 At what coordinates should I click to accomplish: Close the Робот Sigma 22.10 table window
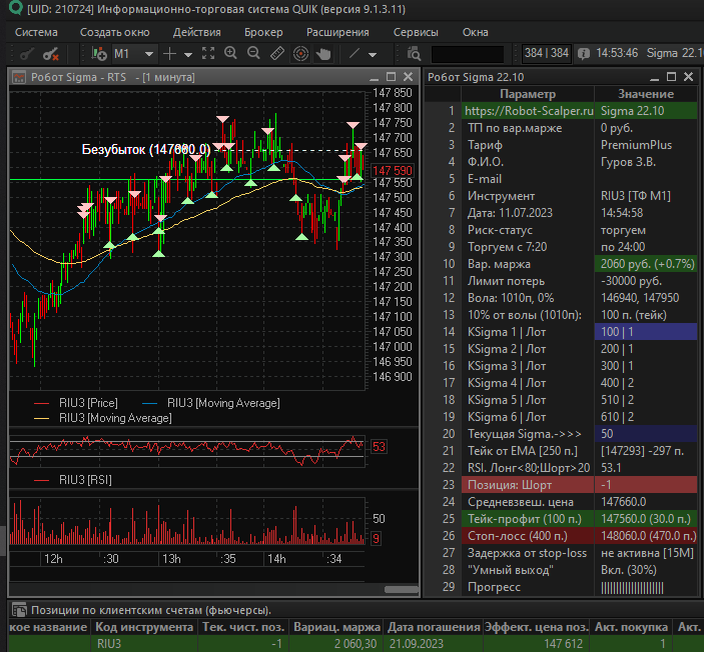coord(688,77)
